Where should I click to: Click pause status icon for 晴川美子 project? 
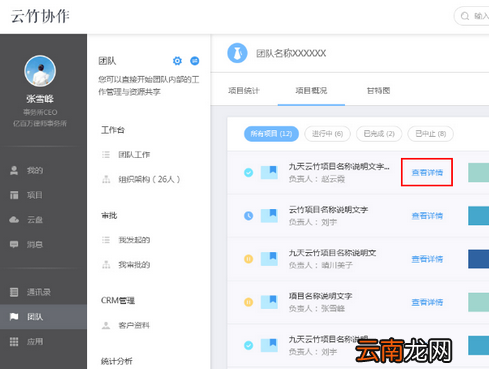pyautogui.click(x=249, y=259)
